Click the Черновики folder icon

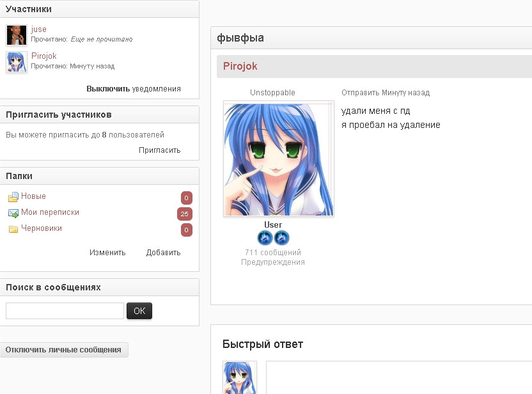pyautogui.click(x=13, y=229)
